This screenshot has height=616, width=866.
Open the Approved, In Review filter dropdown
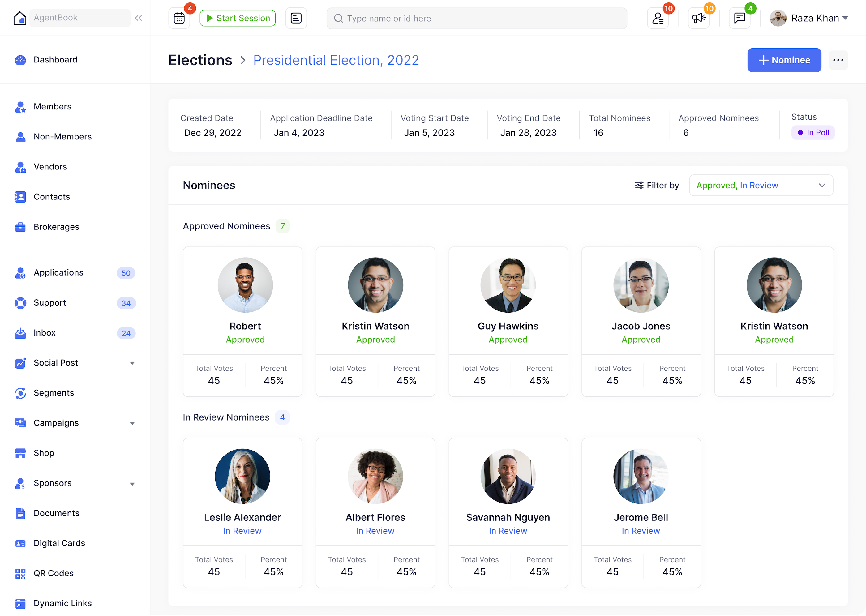761,185
